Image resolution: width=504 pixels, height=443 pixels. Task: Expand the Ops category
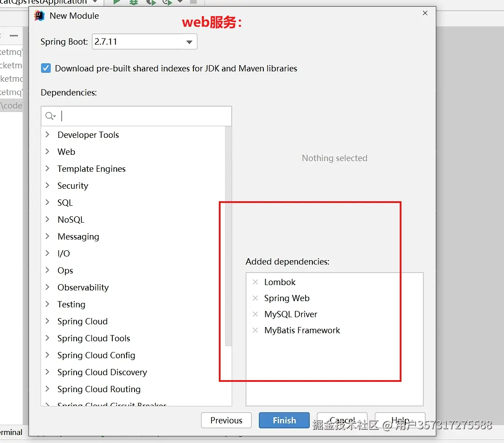point(47,270)
